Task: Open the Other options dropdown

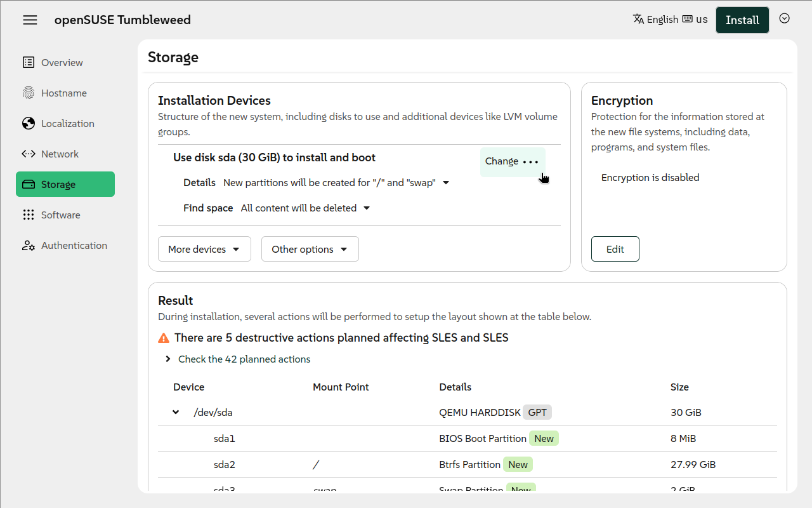Action: click(310, 250)
